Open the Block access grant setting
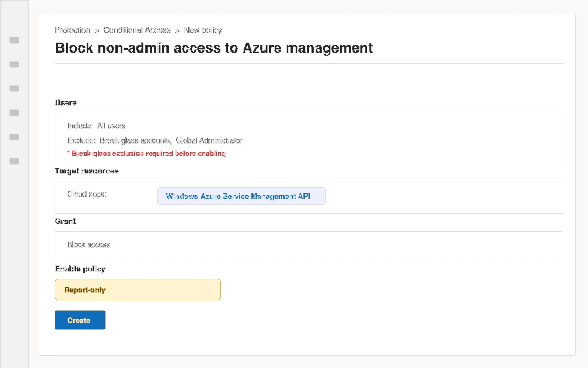The image size is (588, 368). click(x=89, y=245)
